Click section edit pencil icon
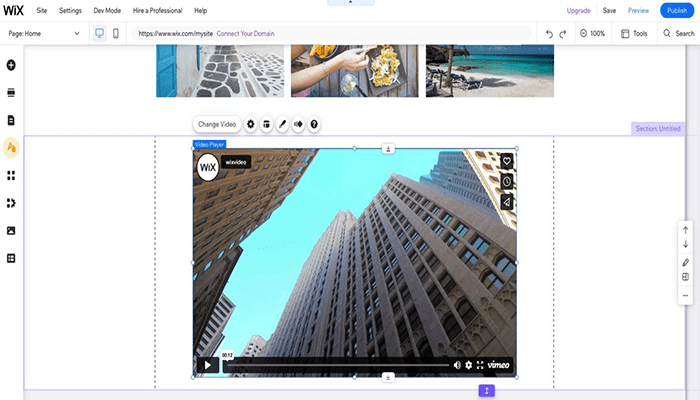 [685, 262]
